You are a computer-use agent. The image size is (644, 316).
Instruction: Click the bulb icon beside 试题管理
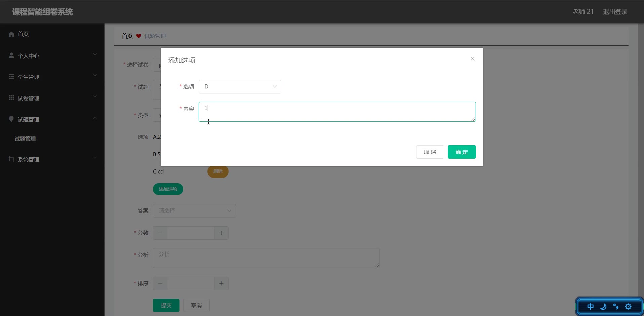tap(11, 119)
